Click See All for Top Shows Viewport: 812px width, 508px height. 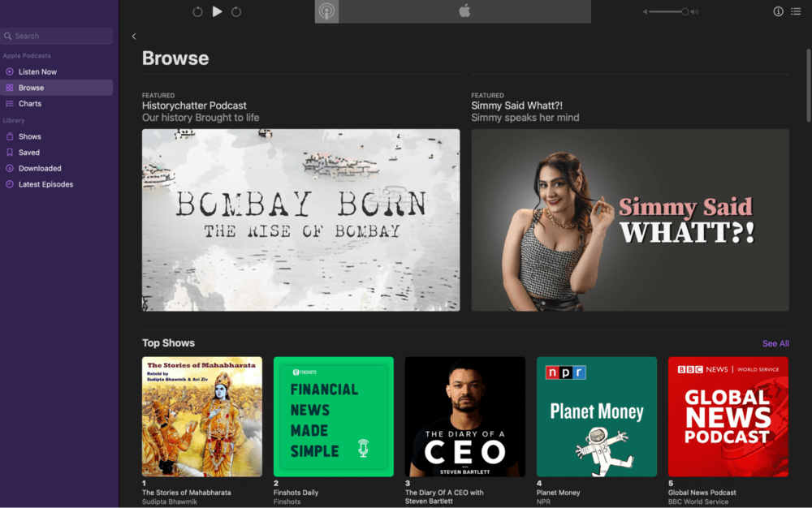(x=775, y=343)
